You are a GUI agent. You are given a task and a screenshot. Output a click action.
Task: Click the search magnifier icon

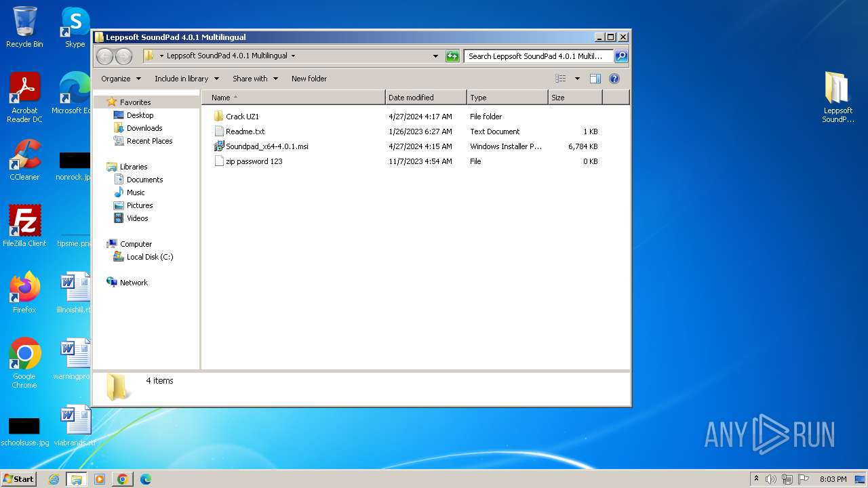coord(620,56)
